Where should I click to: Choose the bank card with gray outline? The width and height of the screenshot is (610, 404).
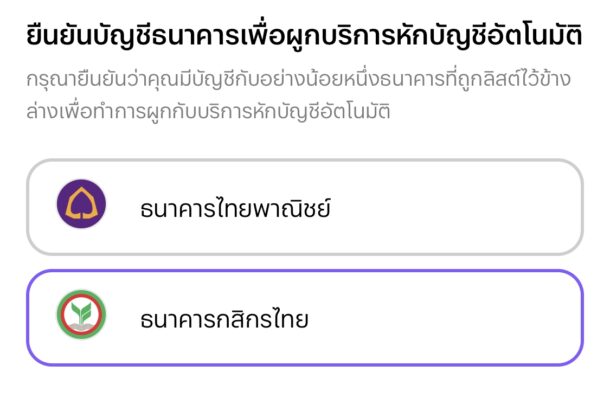pos(305,207)
